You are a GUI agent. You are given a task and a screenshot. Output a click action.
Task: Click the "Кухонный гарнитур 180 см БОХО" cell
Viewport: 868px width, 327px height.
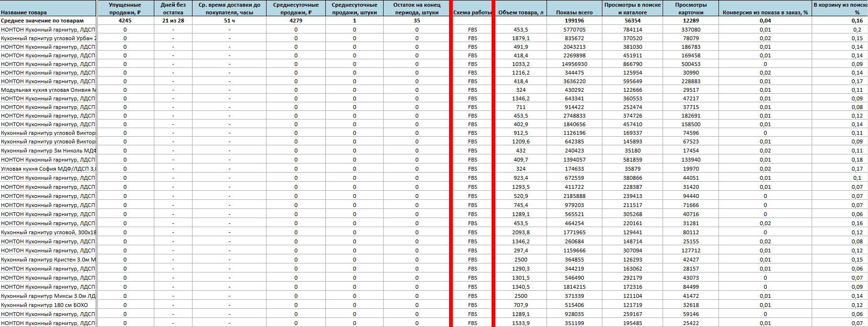[x=44, y=305]
